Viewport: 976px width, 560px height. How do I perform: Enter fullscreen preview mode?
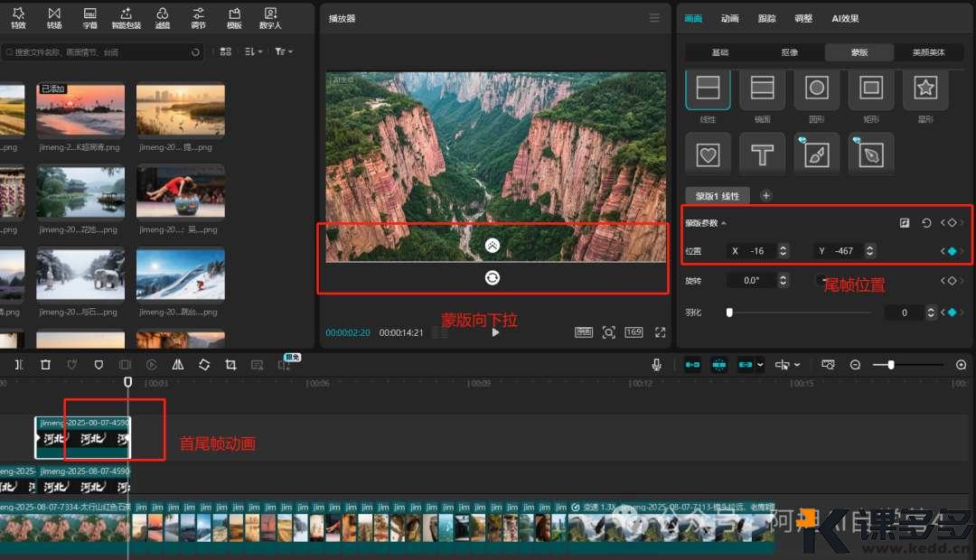click(661, 332)
